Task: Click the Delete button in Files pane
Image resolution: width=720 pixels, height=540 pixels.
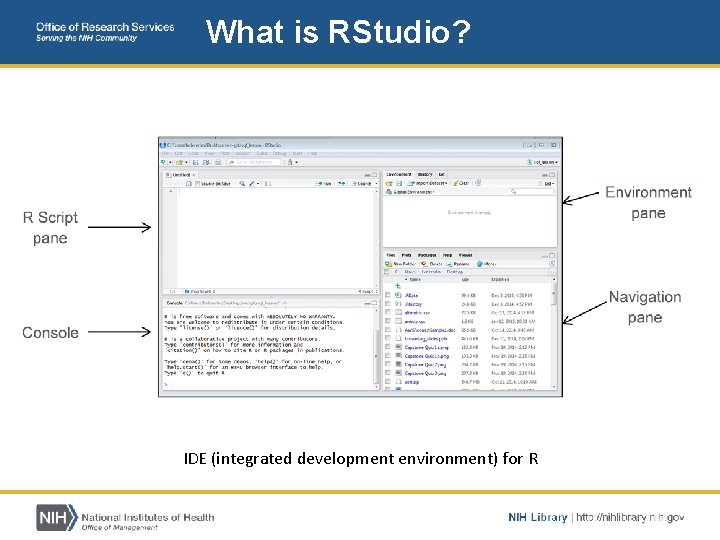Action: [432, 264]
